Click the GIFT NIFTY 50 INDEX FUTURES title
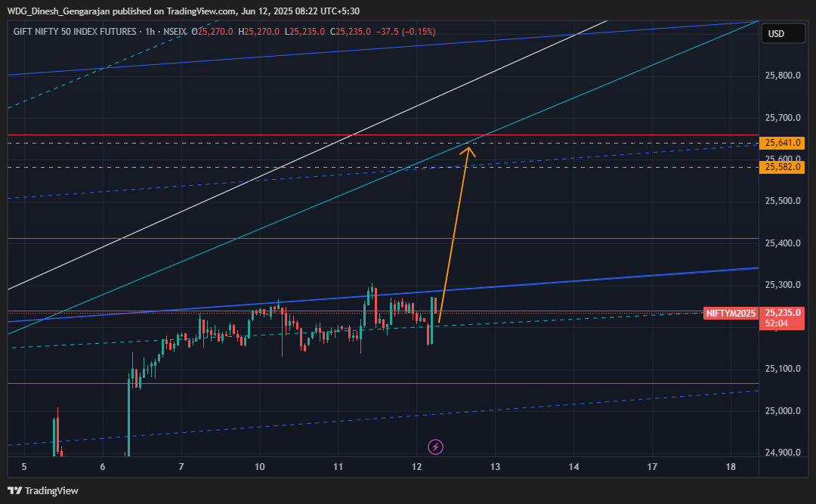This screenshot has height=504, width=816. tap(74, 32)
